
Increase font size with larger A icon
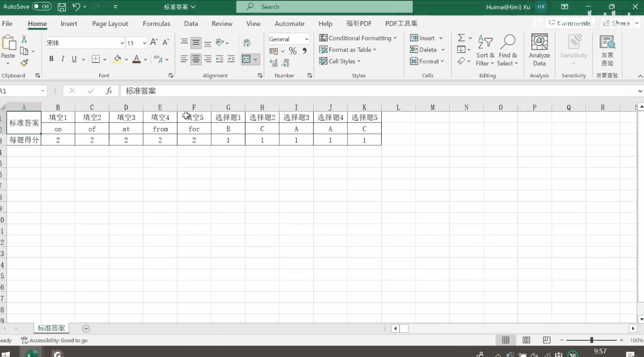[x=153, y=42]
